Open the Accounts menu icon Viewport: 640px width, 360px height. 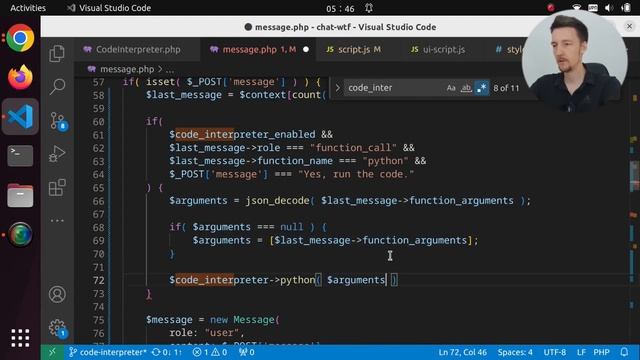click(57, 294)
